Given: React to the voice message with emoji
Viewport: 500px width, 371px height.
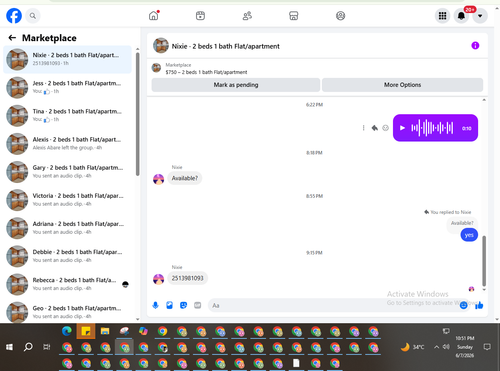Looking at the screenshot, I should click(x=385, y=128).
